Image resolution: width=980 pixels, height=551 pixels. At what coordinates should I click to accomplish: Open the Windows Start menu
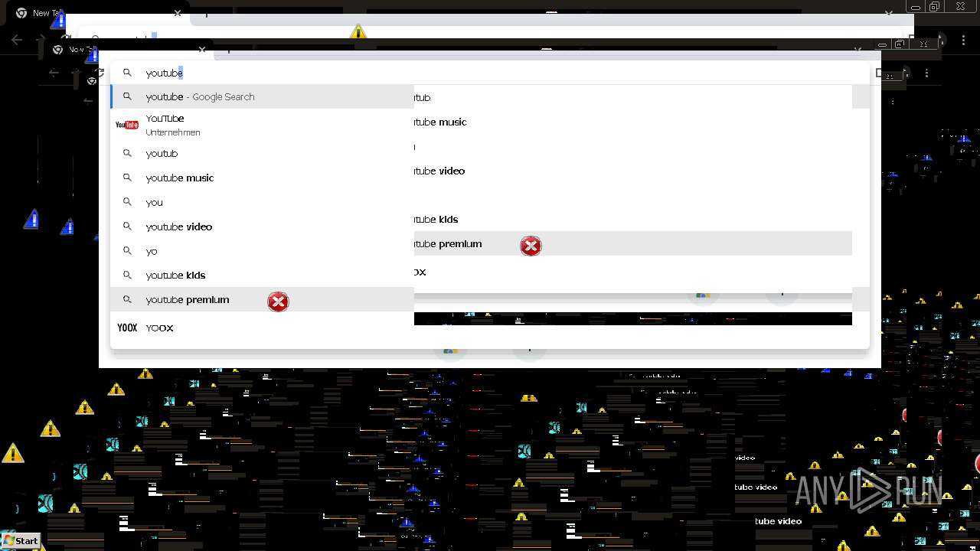coord(21,540)
